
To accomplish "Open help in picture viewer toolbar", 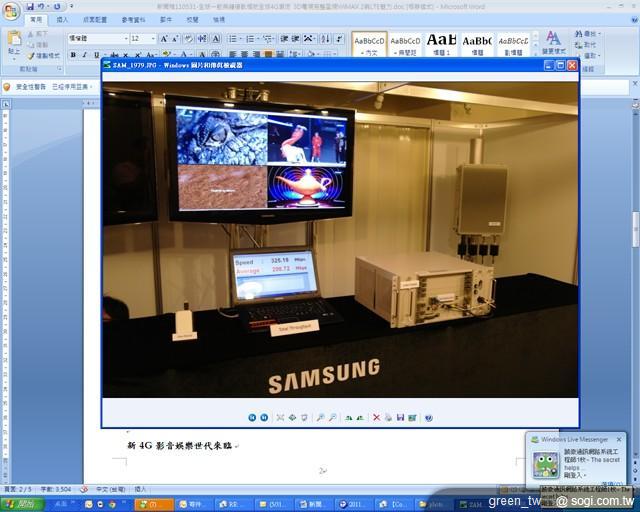I will pos(428,418).
